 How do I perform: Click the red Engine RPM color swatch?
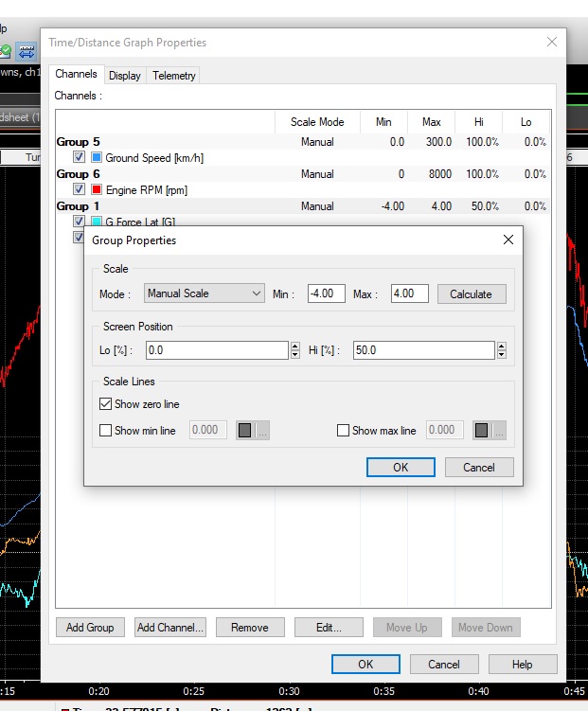coord(97,189)
